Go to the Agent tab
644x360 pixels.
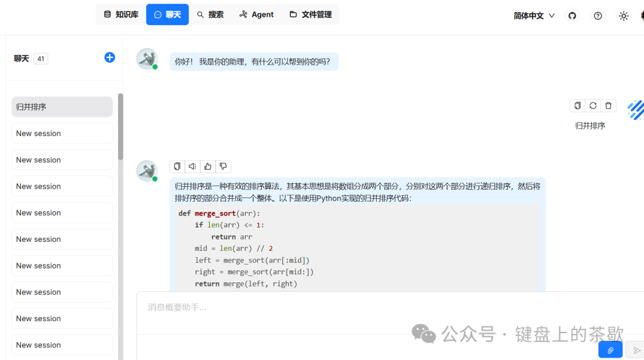point(256,14)
